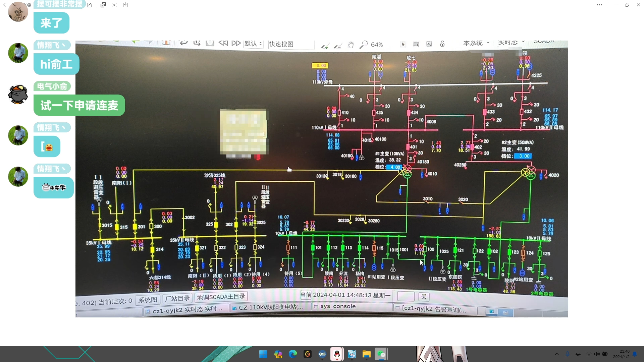Open 地调SCADA主目录
Image resolution: width=644 pixels, height=362 pixels.
[221, 297]
